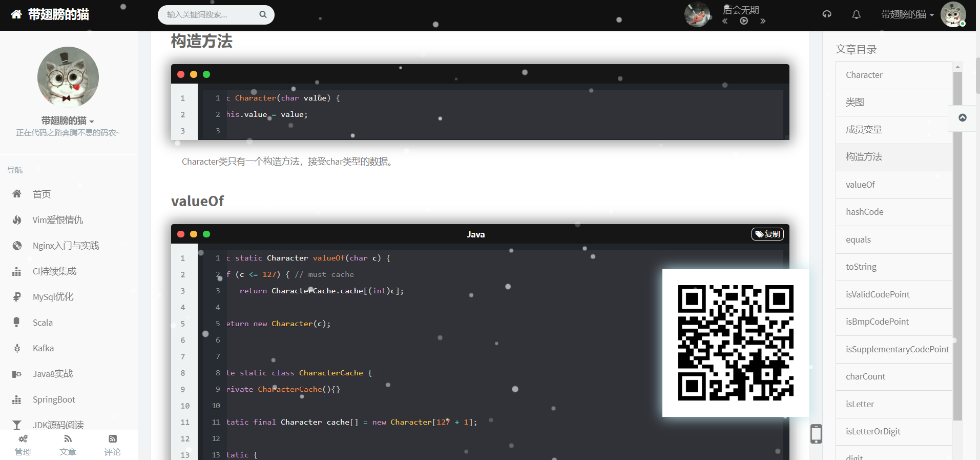Open the 文章 feed tab
This screenshot has width=980, height=460.
point(68,446)
